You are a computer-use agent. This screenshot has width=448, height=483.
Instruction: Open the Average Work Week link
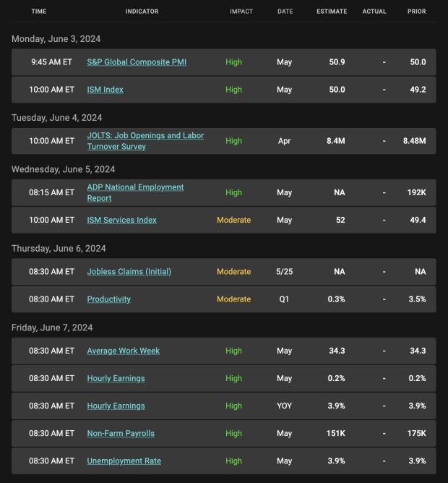click(123, 351)
